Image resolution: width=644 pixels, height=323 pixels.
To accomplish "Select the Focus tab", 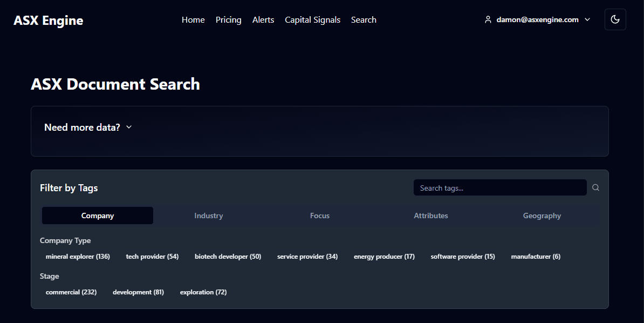I will (319, 216).
